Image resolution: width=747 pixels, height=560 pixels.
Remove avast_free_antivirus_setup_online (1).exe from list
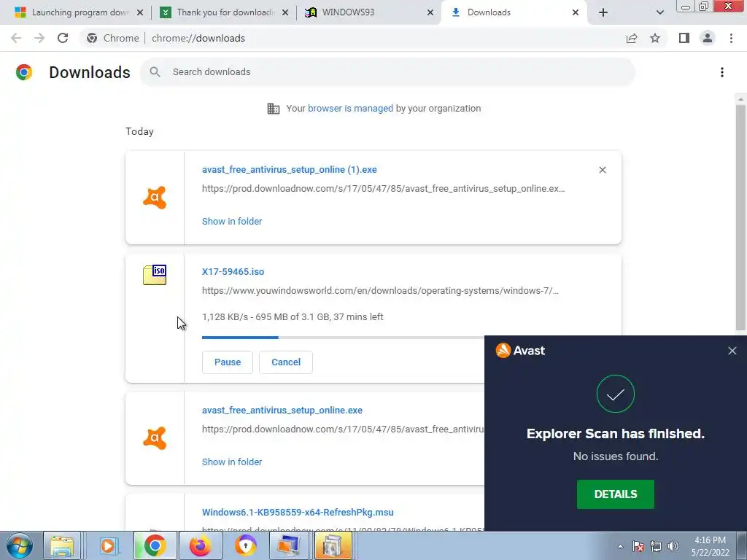pos(602,170)
